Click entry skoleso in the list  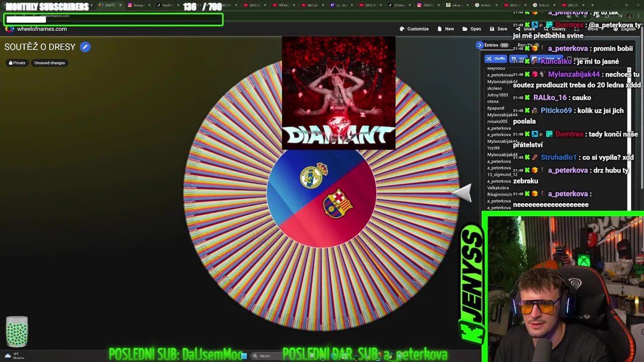(495, 88)
